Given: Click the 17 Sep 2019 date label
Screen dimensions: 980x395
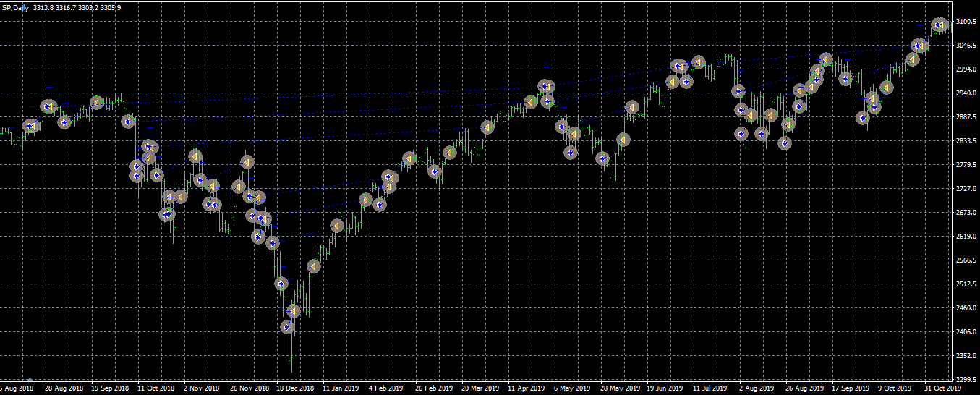Looking at the screenshot, I should (851, 389).
